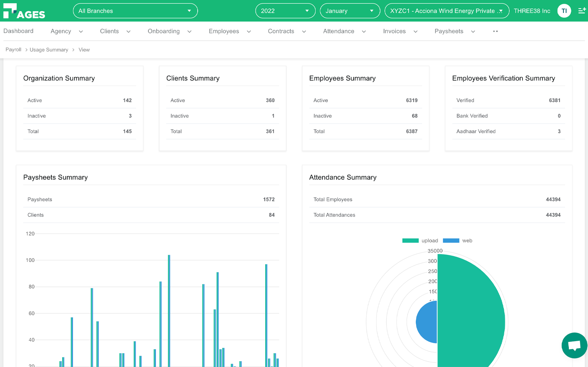Click the TI user avatar
This screenshot has width=588, height=367.
tap(564, 11)
